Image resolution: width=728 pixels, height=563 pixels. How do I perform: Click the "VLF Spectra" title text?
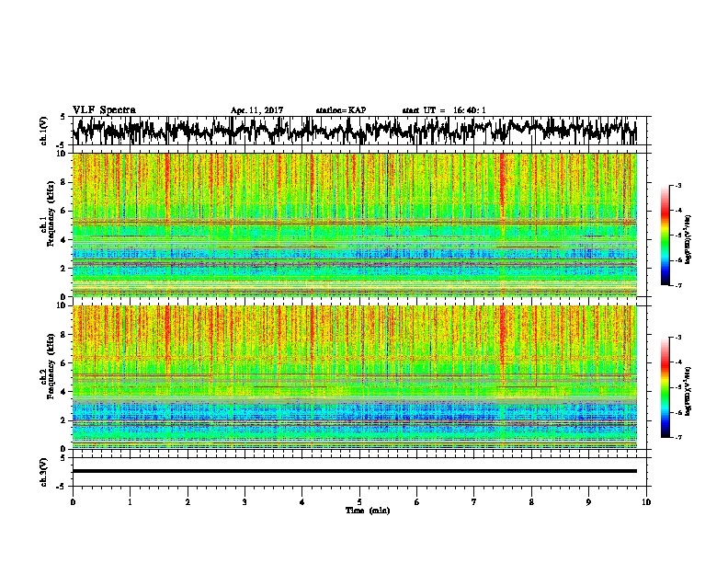104,110
